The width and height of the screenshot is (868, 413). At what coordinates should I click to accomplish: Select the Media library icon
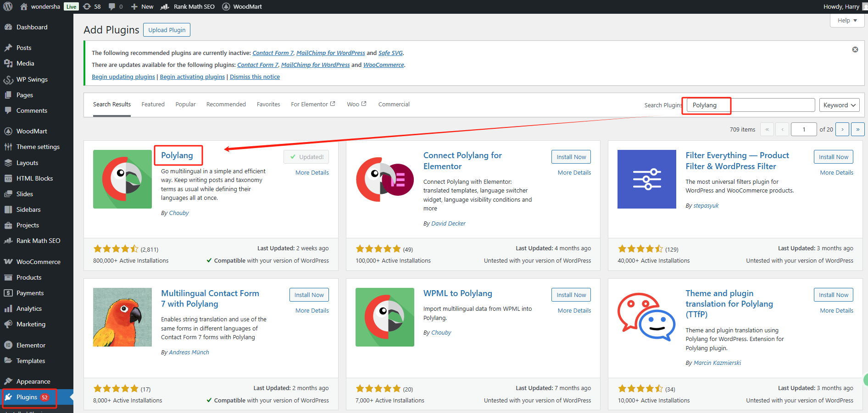point(9,63)
